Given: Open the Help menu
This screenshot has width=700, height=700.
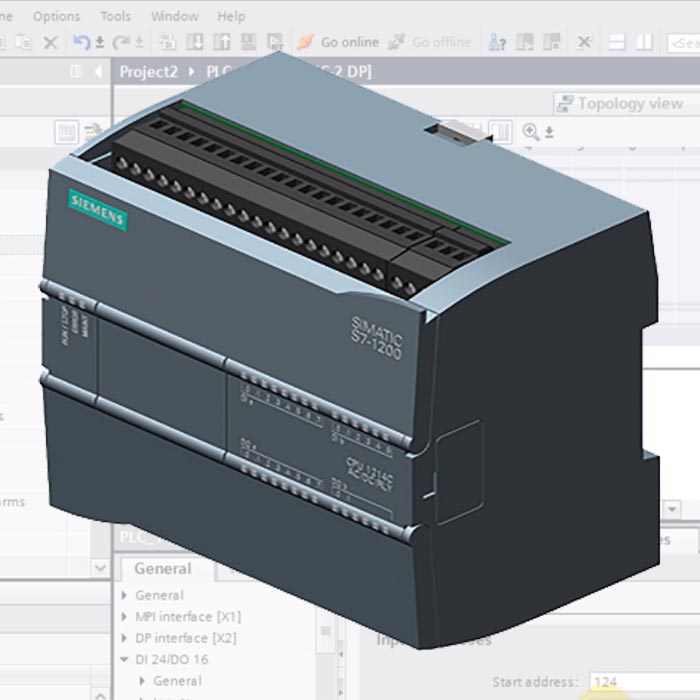Looking at the screenshot, I should coord(231,17).
